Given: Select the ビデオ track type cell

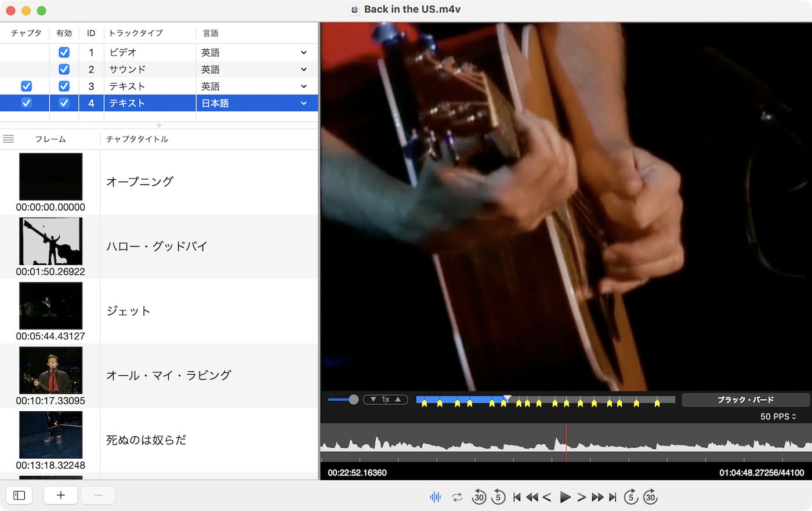Looking at the screenshot, I should coord(150,52).
